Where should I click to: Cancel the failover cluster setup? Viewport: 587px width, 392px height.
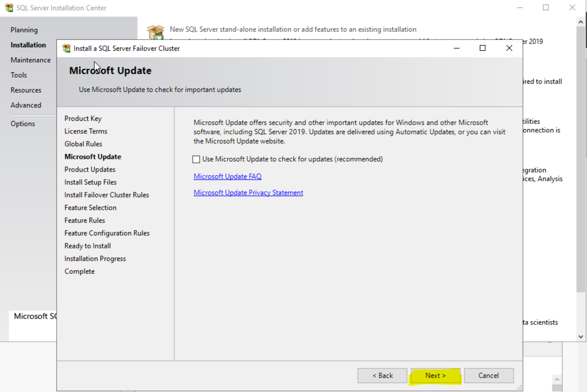point(488,376)
